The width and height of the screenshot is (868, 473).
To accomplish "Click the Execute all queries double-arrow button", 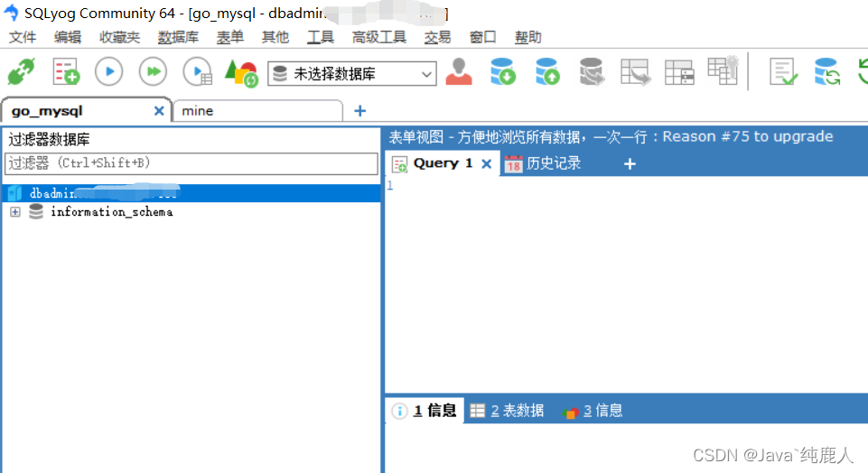I will tap(153, 72).
